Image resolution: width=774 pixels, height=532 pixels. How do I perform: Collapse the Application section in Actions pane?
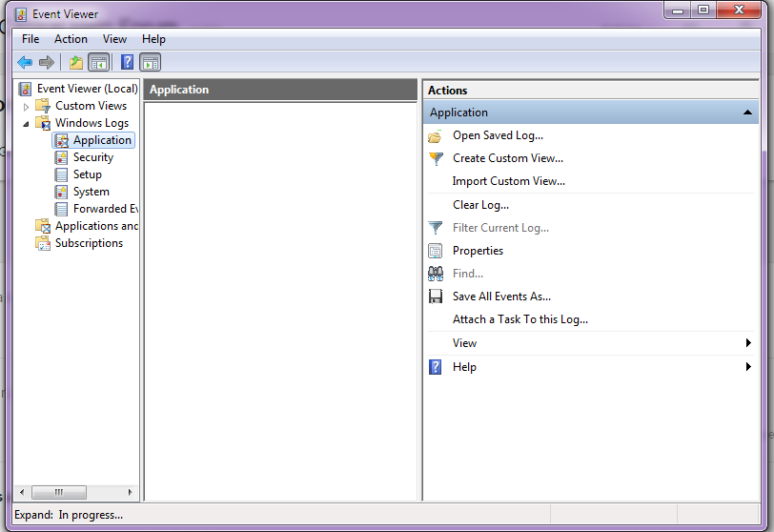(748, 113)
